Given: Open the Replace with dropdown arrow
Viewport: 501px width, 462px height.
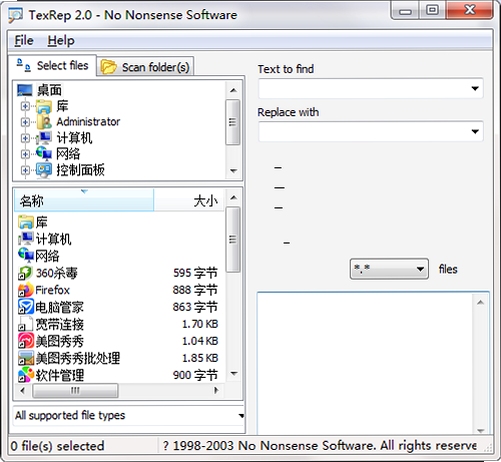Looking at the screenshot, I should 475,131.
